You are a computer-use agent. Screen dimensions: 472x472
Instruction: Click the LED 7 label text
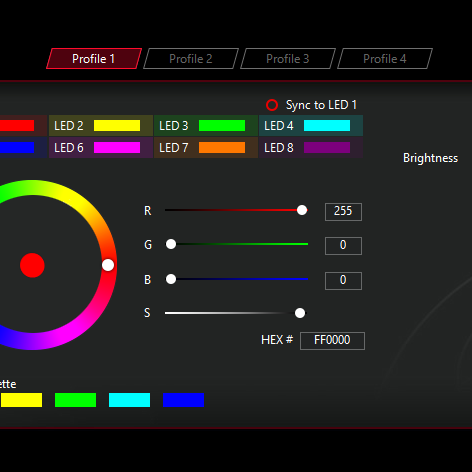[174, 148]
